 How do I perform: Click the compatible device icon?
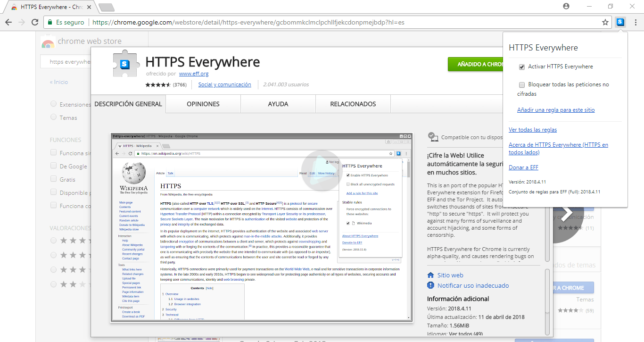[x=433, y=137]
